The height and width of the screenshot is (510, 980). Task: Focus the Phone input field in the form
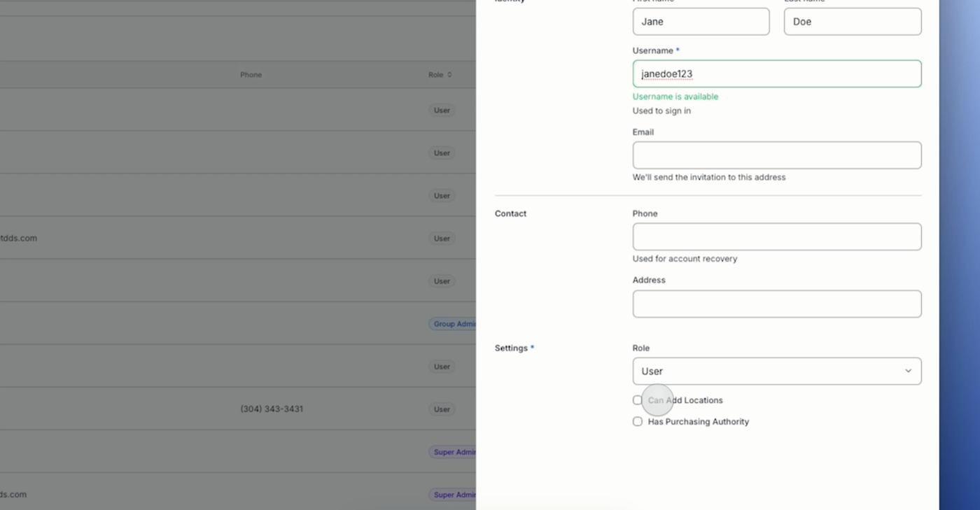[777, 236]
